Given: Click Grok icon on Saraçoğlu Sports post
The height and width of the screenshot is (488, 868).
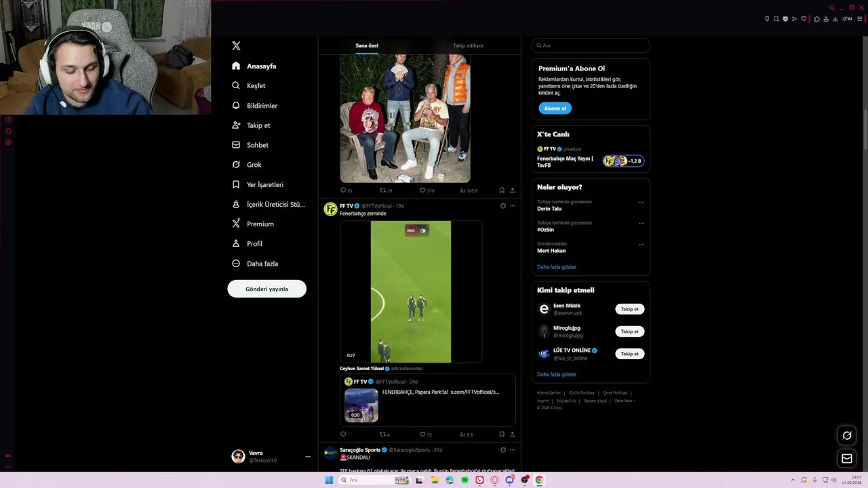Looking at the screenshot, I should pos(502,449).
